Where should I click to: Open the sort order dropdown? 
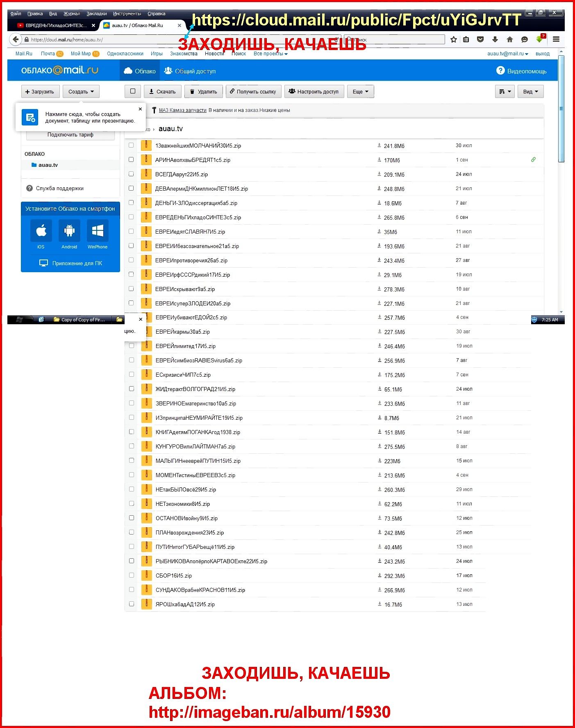pyautogui.click(x=505, y=91)
